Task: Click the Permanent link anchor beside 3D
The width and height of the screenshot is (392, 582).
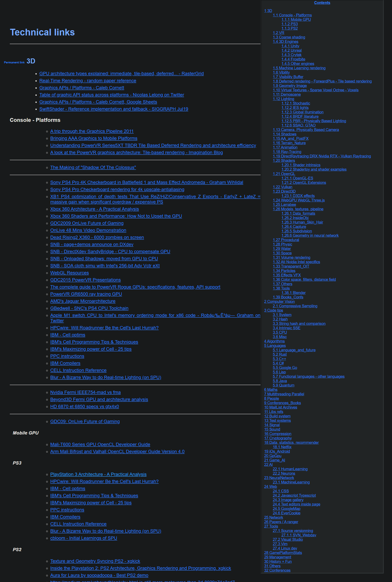Action: coord(14,62)
